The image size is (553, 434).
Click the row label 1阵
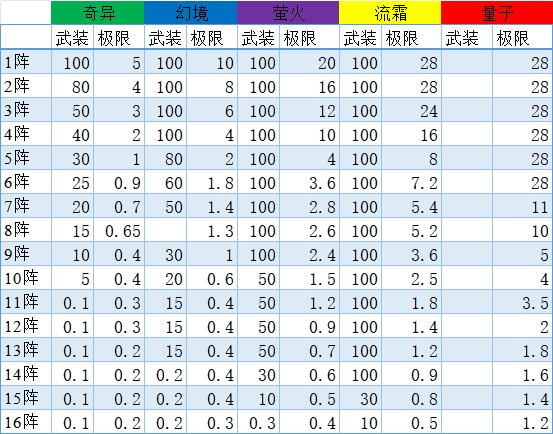(26, 62)
